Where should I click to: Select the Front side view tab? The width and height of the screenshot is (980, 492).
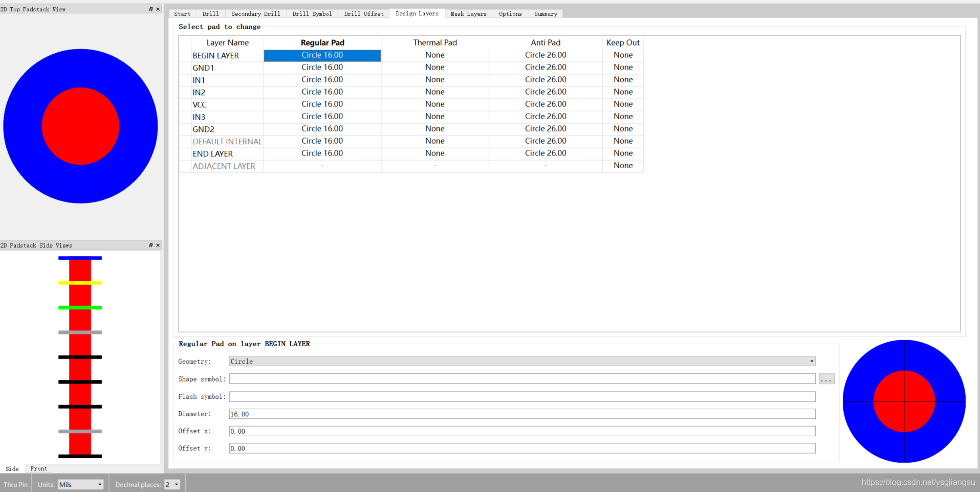[x=38, y=468]
